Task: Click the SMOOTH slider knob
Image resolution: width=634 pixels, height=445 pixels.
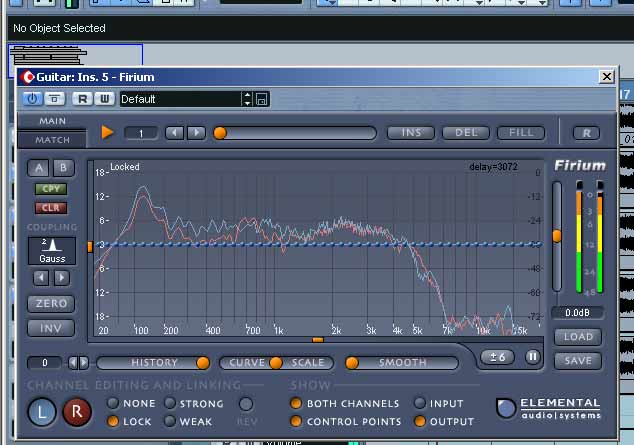Action: [352, 363]
